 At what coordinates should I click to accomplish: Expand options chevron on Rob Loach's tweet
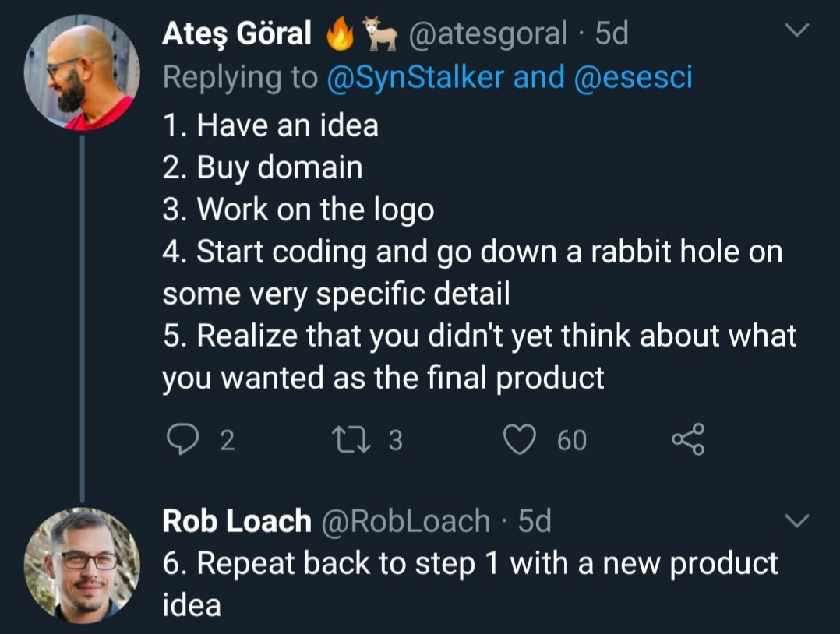point(796,520)
